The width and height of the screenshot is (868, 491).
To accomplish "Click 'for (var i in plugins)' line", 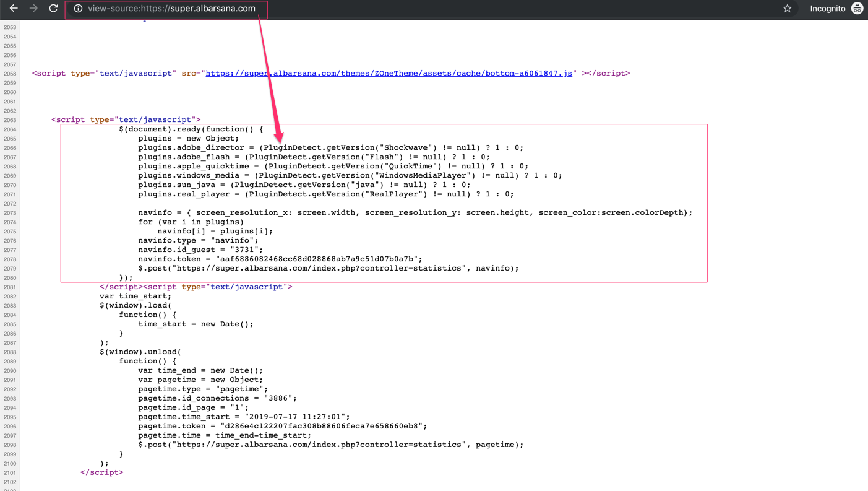I will click(x=191, y=222).
